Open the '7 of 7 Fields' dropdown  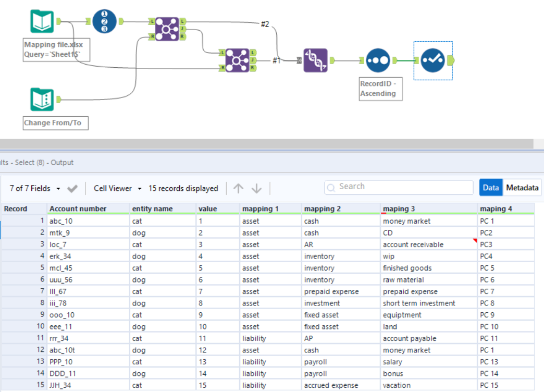tap(31, 188)
